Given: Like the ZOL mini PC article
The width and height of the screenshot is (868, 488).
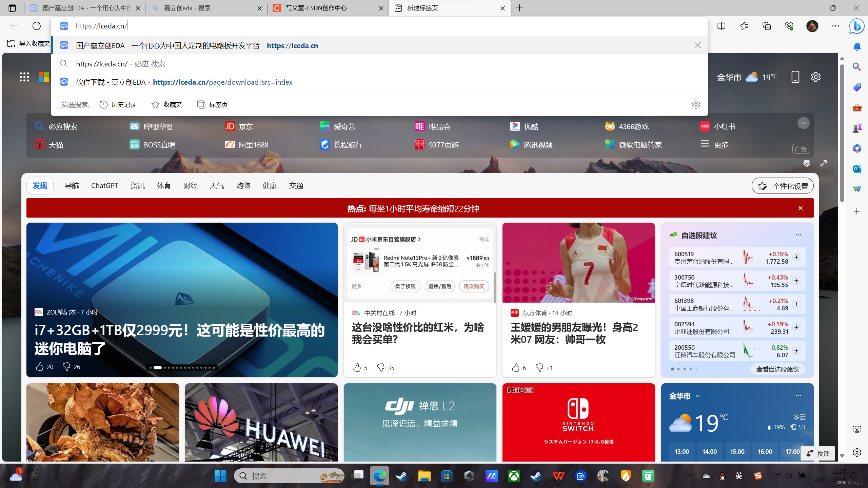Looking at the screenshot, I should click(40, 367).
